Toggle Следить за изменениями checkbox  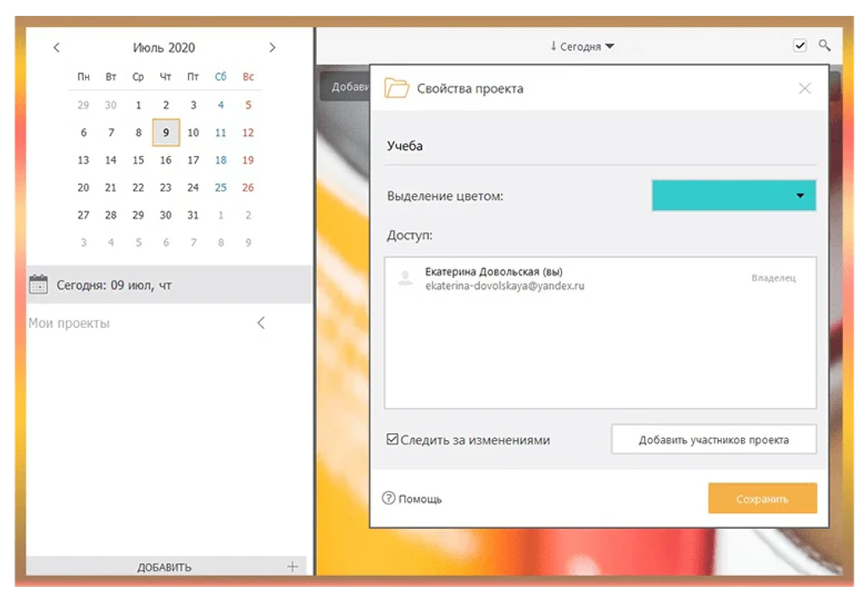point(392,440)
